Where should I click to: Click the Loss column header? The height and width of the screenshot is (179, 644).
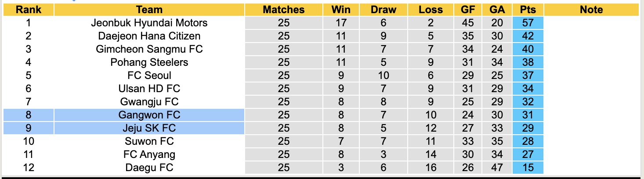point(431,10)
